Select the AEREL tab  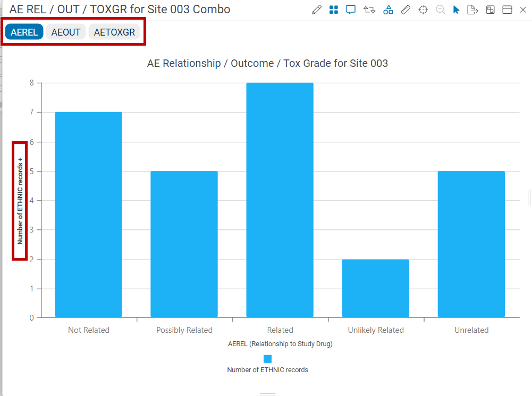(24, 32)
